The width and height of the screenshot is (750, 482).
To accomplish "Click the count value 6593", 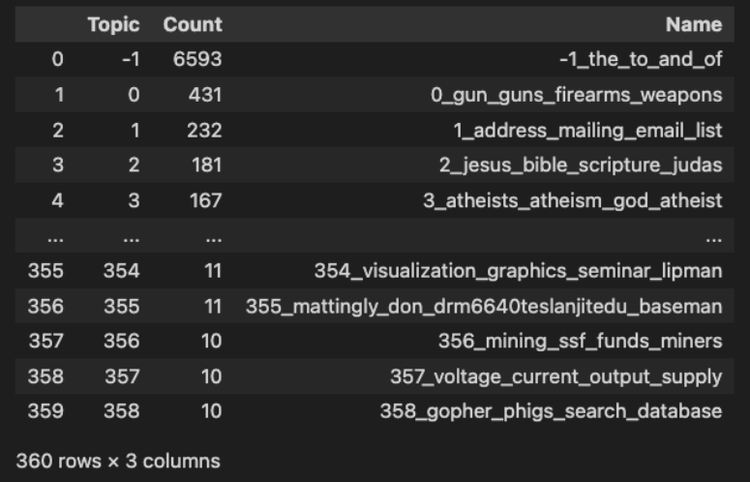I will [198, 59].
